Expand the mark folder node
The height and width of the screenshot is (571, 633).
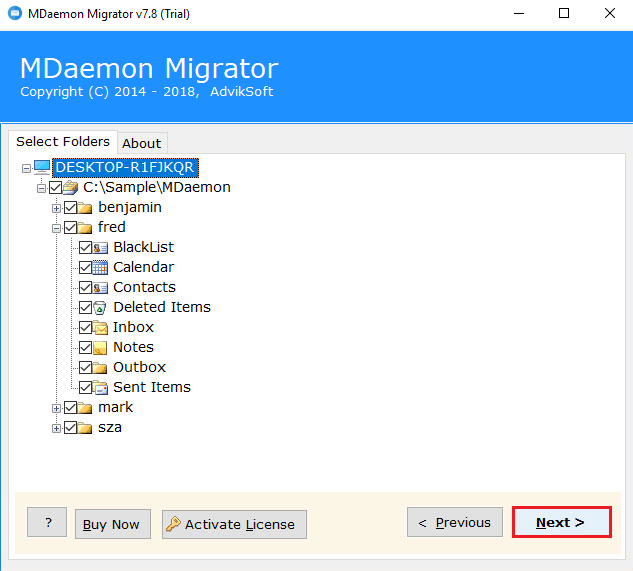click(x=57, y=409)
